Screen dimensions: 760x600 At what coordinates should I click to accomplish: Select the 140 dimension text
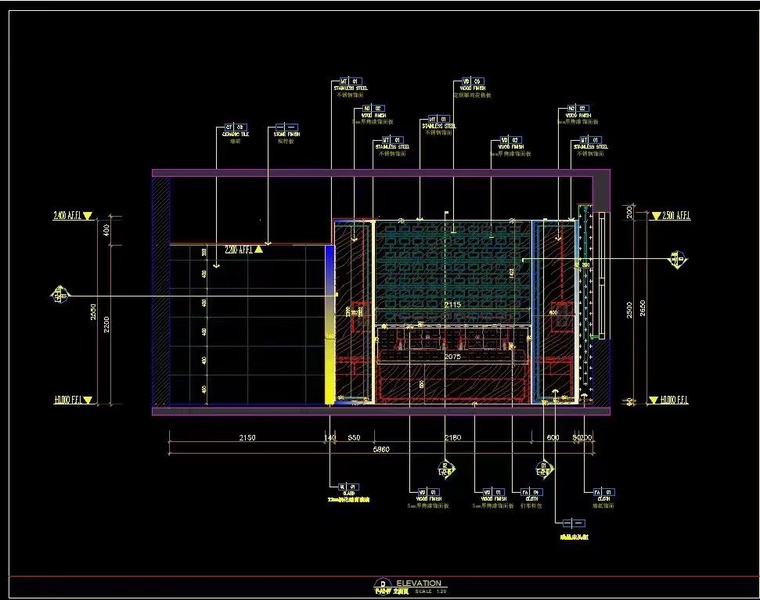click(330, 438)
